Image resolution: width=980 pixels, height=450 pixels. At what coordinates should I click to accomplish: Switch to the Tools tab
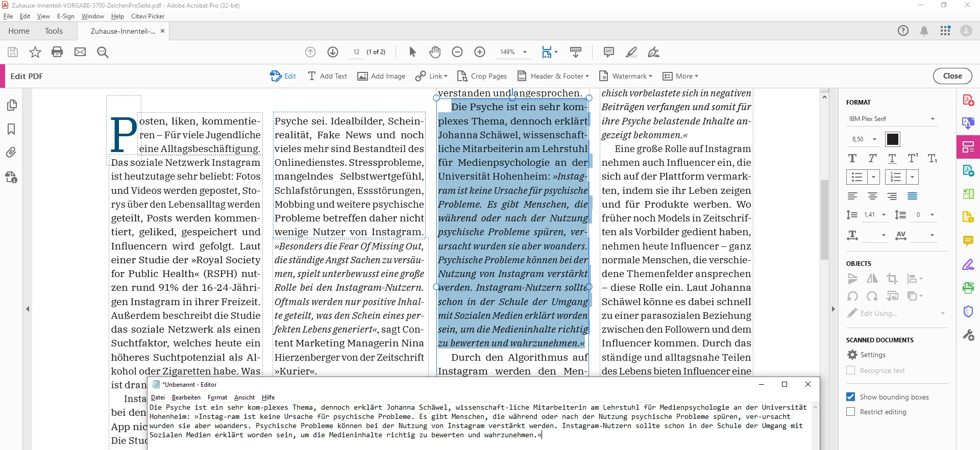pyautogui.click(x=54, y=31)
